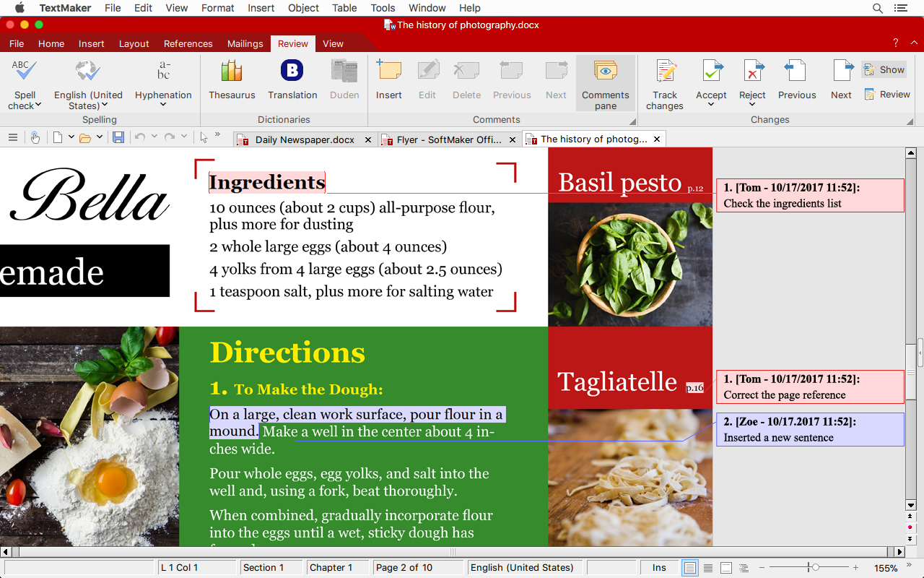The image size is (924, 578).
Task: Click the zoom out minus icon
Action: [762, 568]
